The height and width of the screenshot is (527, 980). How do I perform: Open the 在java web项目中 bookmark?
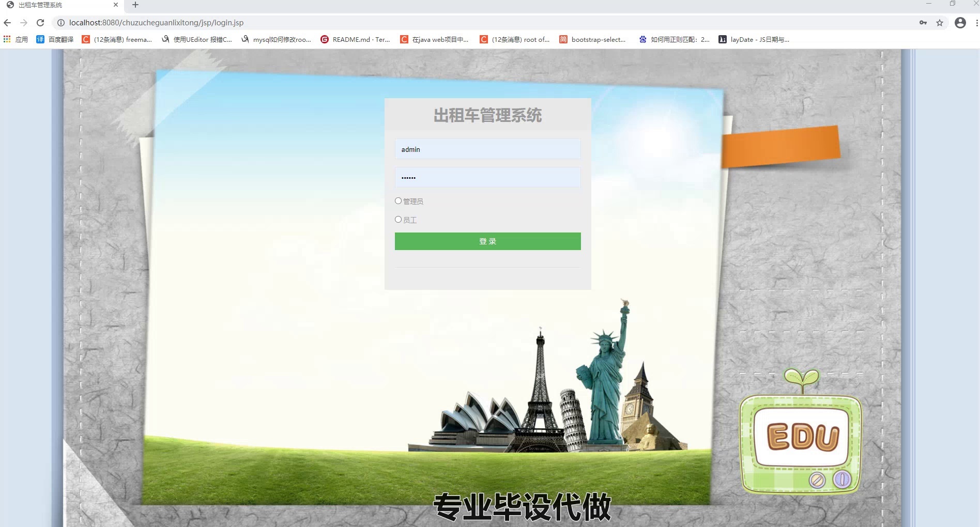pyautogui.click(x=435, y=39)
